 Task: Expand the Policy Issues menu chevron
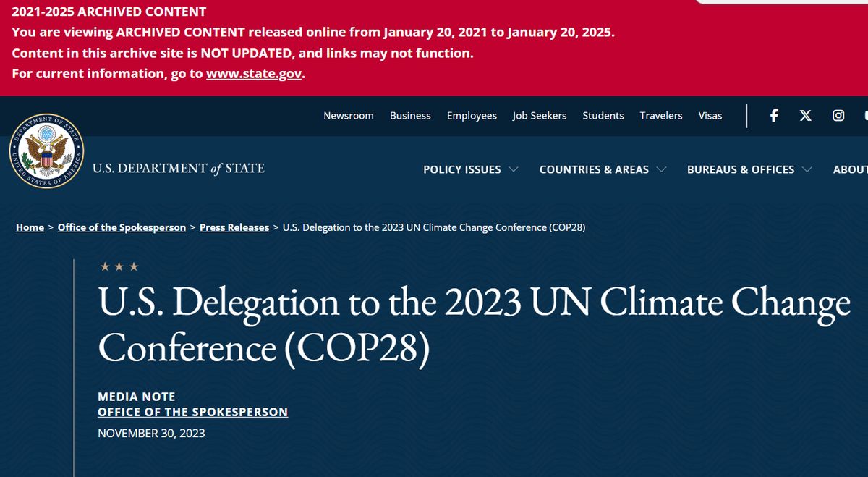[514, 169]
